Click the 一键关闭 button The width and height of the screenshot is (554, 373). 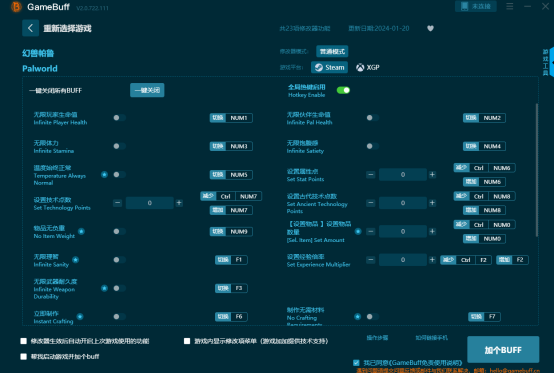[147, 90]
